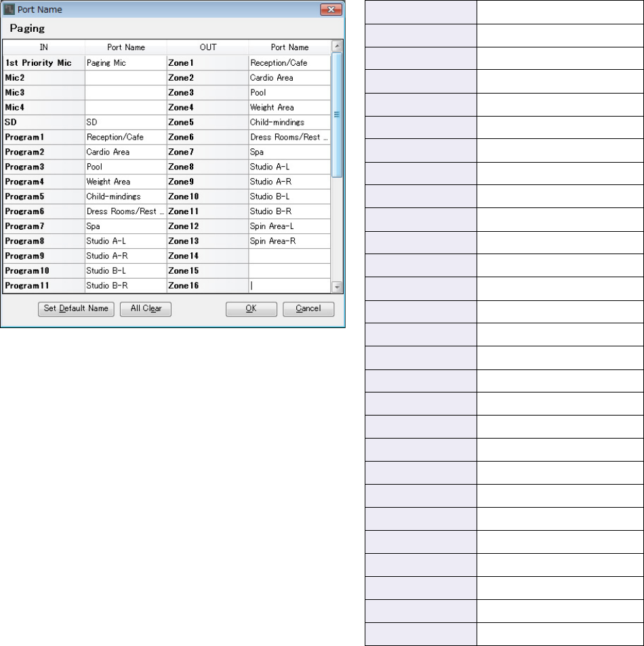Select the Paging Mic port name cell
This screenshot has height=646, width=644.
(x=125, y=62)
